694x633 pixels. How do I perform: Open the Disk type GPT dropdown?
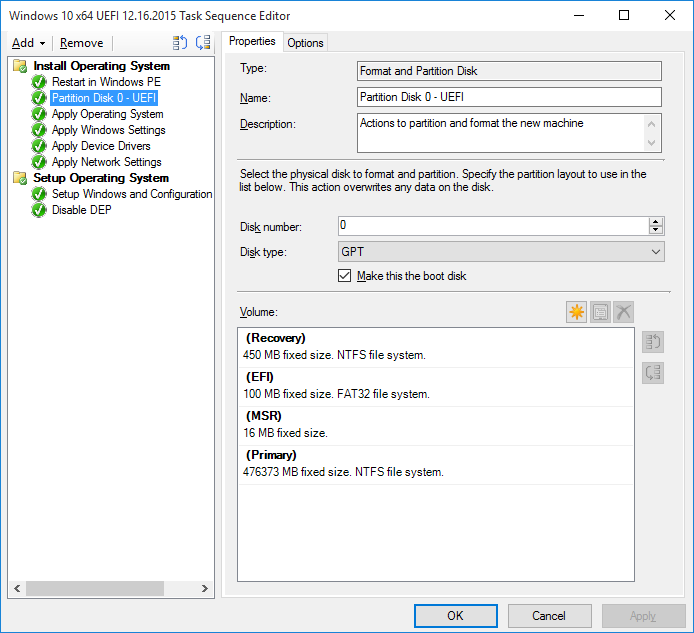tap(501, 252)
